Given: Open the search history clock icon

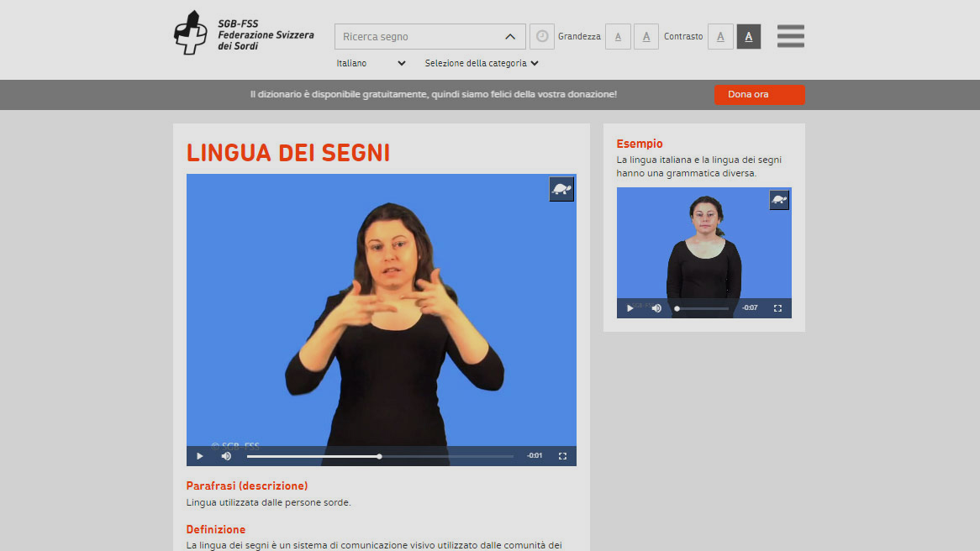Looking at the screenshot, I should pos(542,36).
